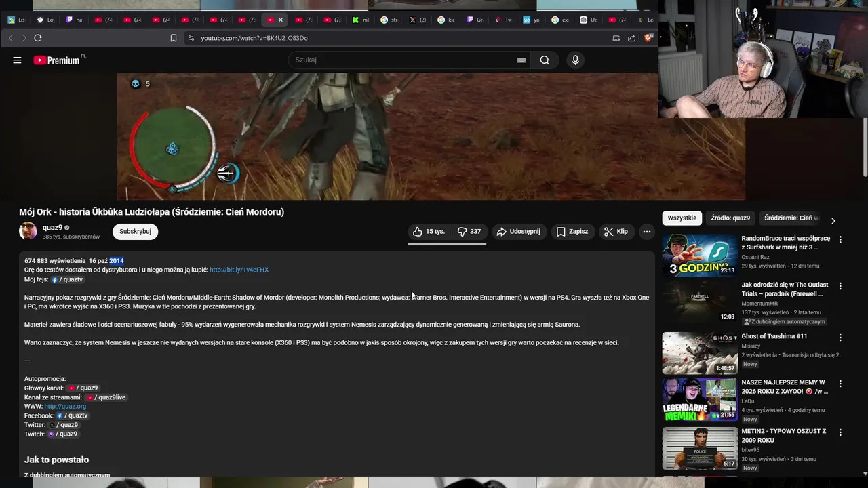Viewport: 868px width, 488px height.
Task: Switch to the Google 'str' browser tab
Action: [389, 20]
